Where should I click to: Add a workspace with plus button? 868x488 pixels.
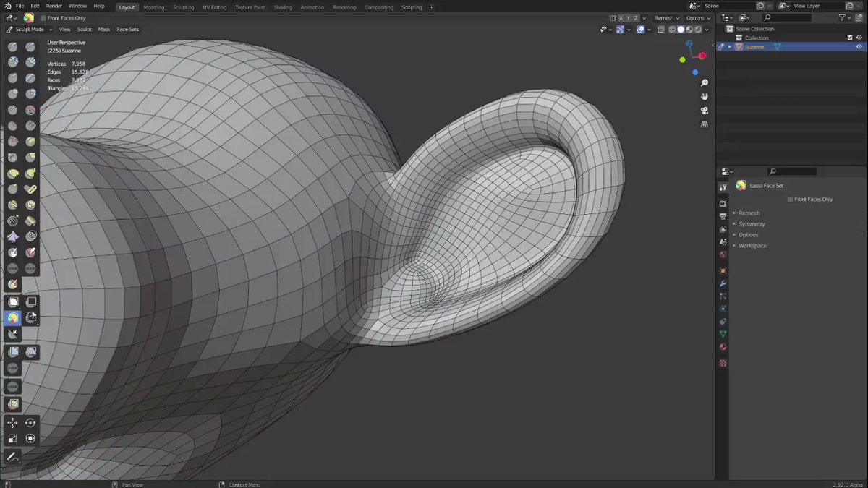tap(432, 7)
